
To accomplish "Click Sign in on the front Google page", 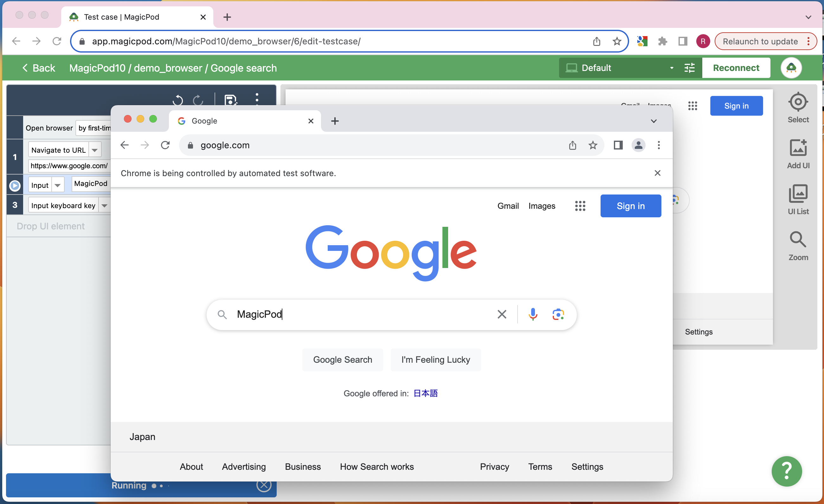I will (x=630, y=206).
